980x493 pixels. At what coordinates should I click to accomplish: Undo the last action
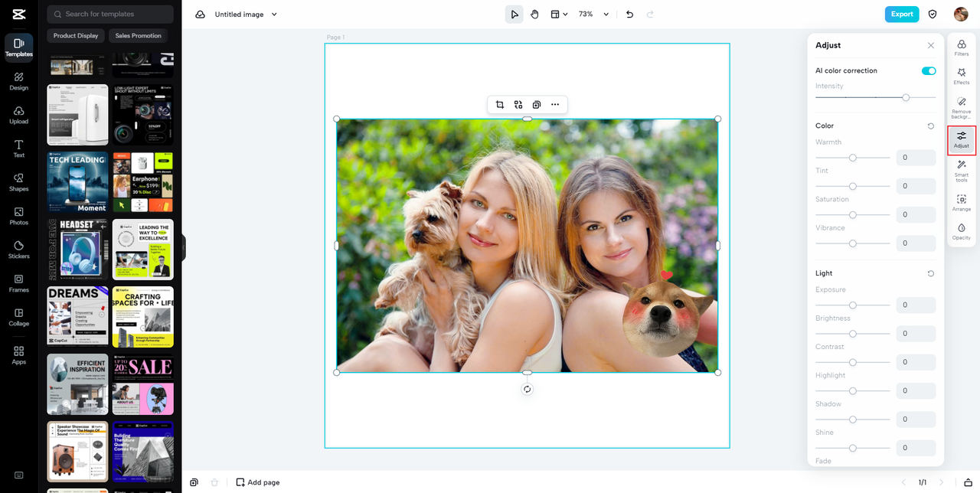[x=629, y=14]
